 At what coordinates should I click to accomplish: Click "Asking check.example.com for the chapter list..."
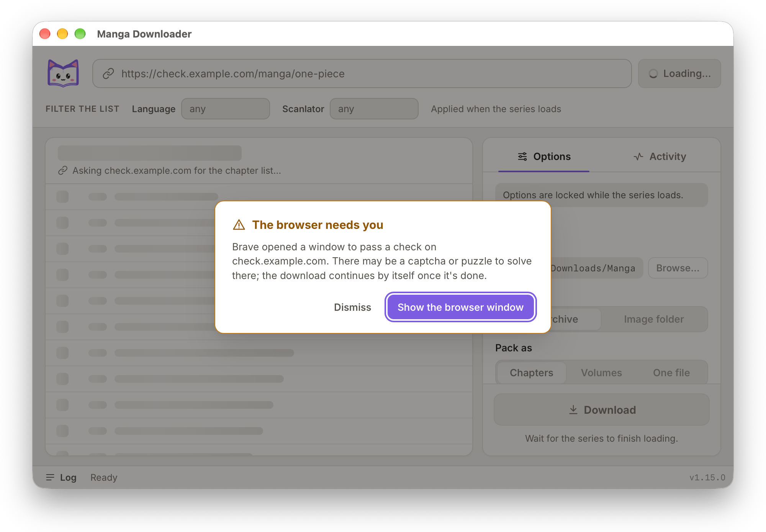tap(177, 170)
